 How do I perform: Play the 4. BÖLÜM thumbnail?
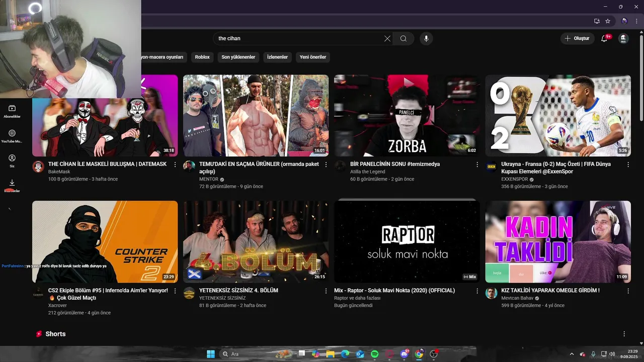click(x=256, y=242)
